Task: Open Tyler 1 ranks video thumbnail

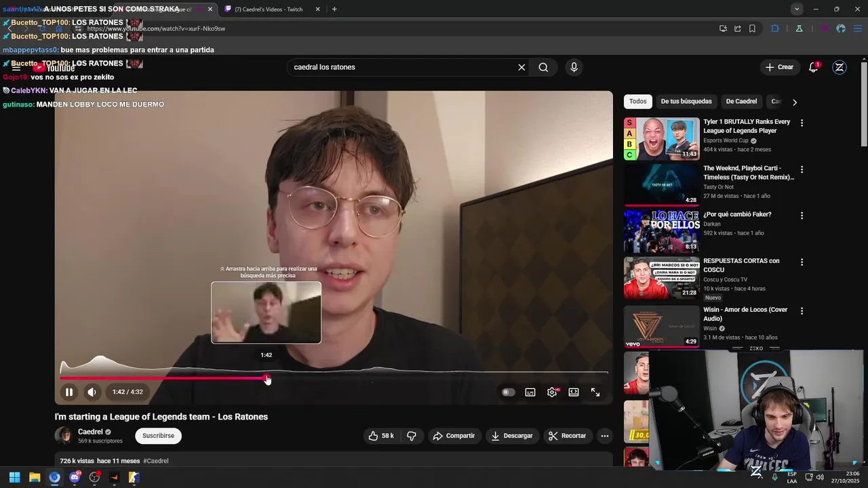Action: (661, 139)
